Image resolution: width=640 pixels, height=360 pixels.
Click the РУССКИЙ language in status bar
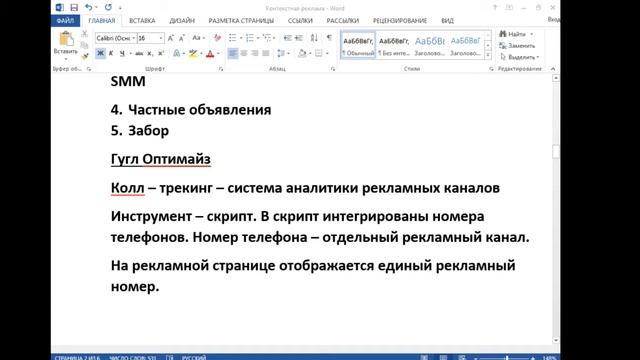pyautogui.click(x=194, y=358)
